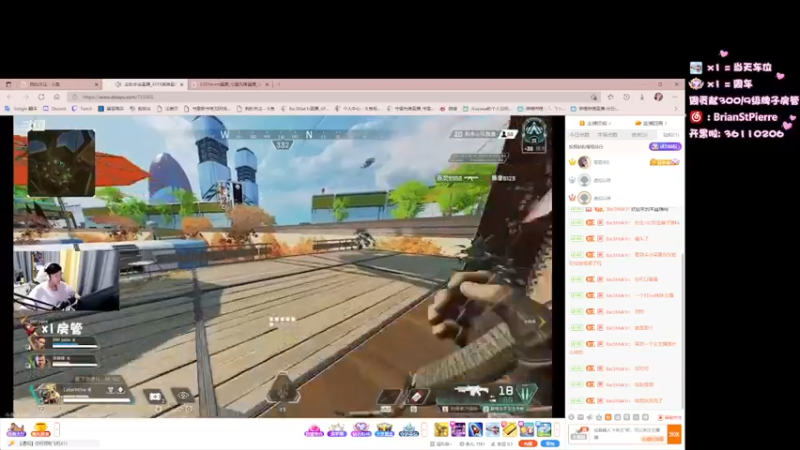Select the airplane gift in gift bar
This screenshot has width=800, height=450.
492,430
